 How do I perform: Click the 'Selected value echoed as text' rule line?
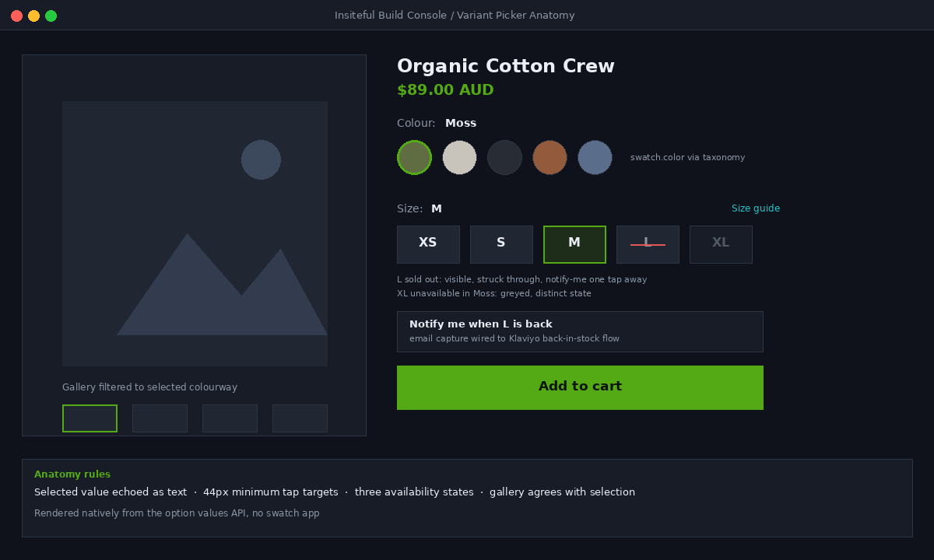(x=335, y=492)
